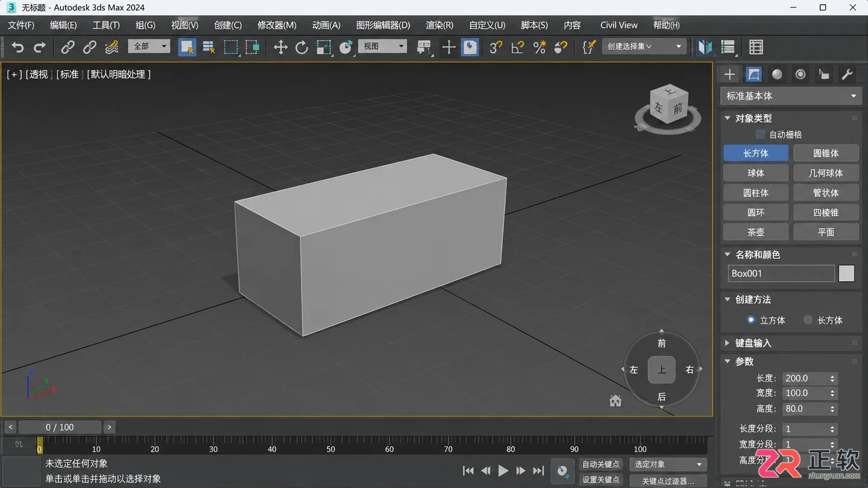Click the Redo arrow in the toolbar
The image size is (868, 488).
(40, 47)
